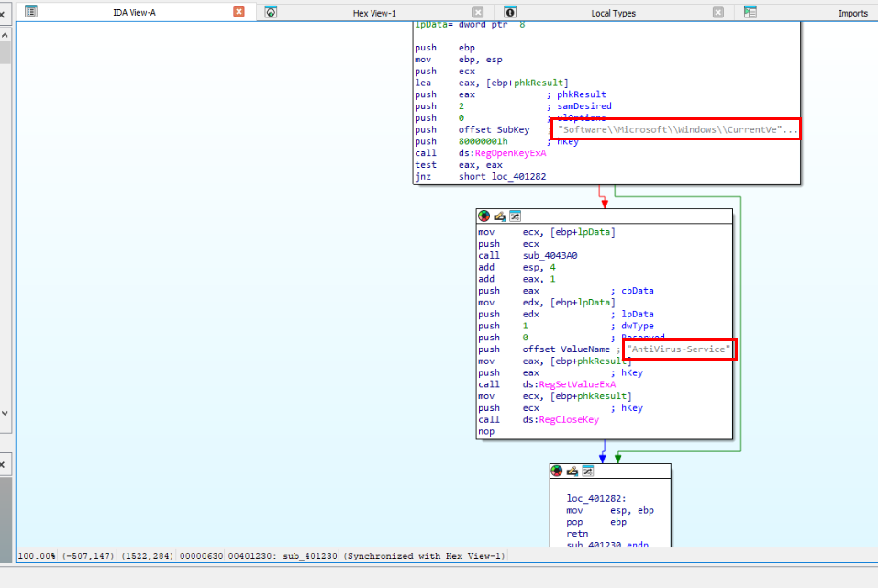This screenshot has width=878, height=588.
Task: Click the "retn" instruction
Action: pos(577,534)
